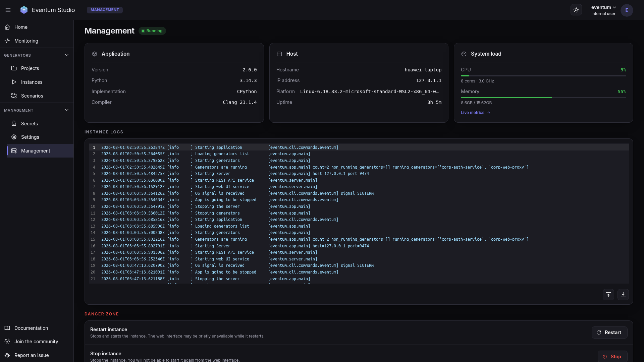Click the 8.6GB / 15.62GB memory text

coord(476,103)
